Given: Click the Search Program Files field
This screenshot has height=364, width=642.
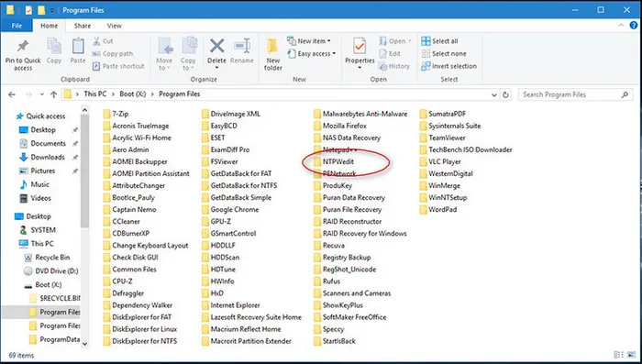Looking at the screenshot, I should tap(575, 94).
